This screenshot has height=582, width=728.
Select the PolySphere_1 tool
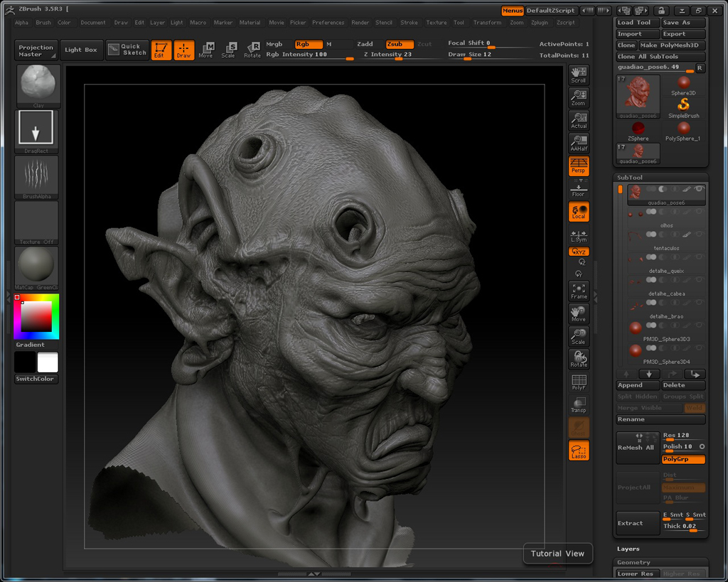(x=683, y=131)
